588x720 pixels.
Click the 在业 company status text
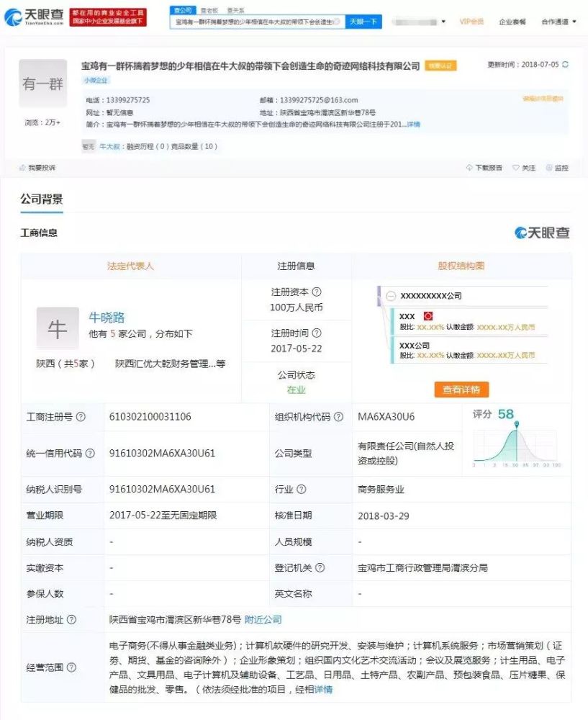point(296,390)
